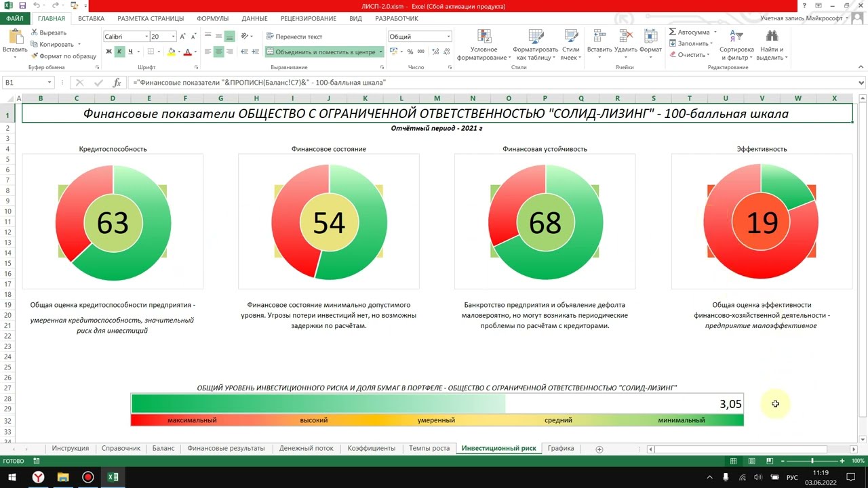This screenshot has height=488, width=868.
Task: Align text to bottom of cell
Action: pos(230,37)
